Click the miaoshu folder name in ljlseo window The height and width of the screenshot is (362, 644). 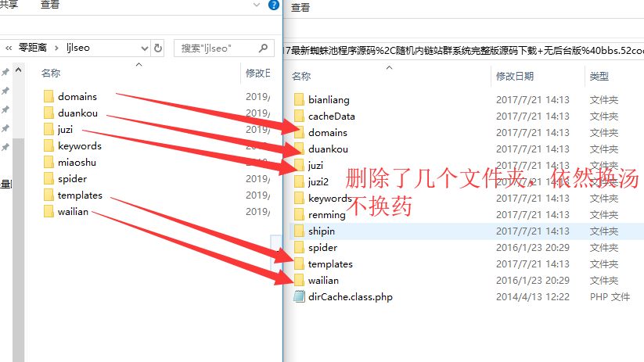pyautogui.click(x=77, y=162)
